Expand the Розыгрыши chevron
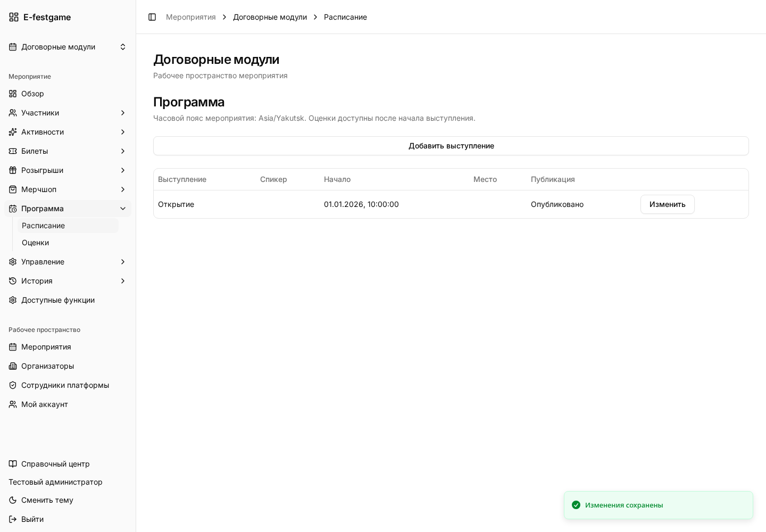Viewport: 766px width, 532px height. point(123,170)
